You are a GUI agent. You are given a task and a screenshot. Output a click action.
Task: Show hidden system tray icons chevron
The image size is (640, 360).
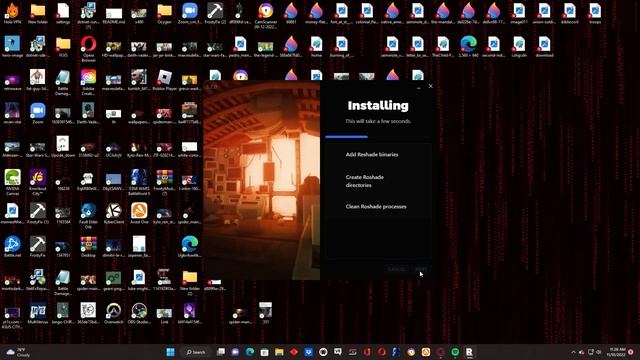pos(573,352)
